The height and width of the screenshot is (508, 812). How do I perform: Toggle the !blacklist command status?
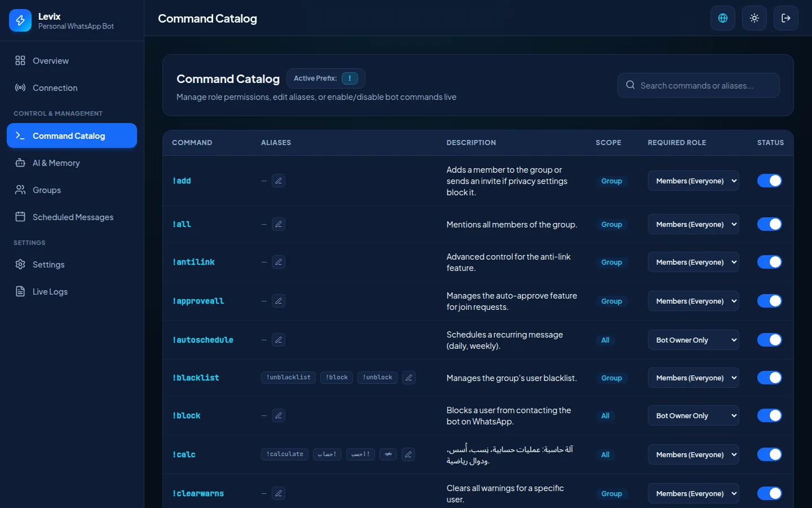point(770,378)
